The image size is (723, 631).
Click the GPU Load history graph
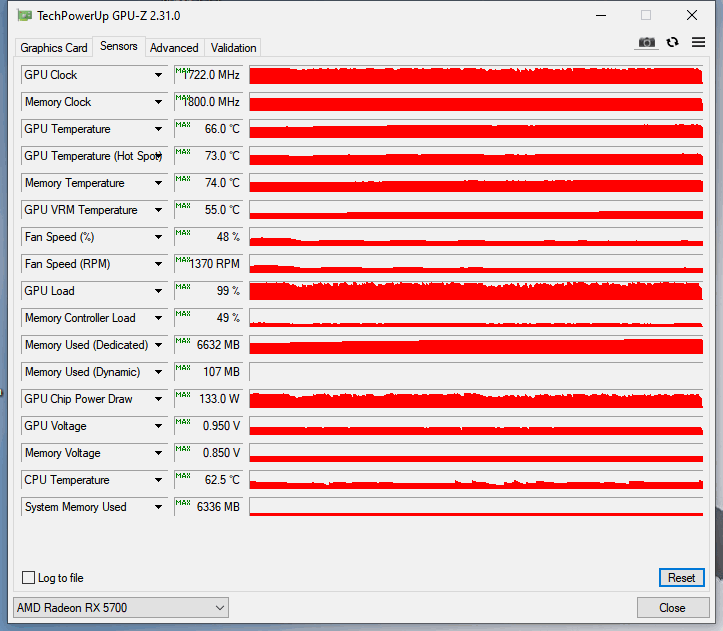476,291
